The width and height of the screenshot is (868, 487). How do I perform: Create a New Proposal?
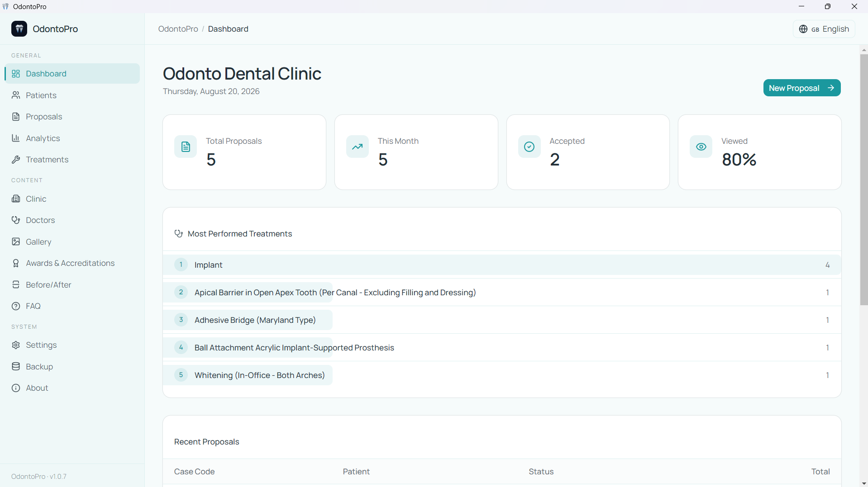[x=802, y=88]
